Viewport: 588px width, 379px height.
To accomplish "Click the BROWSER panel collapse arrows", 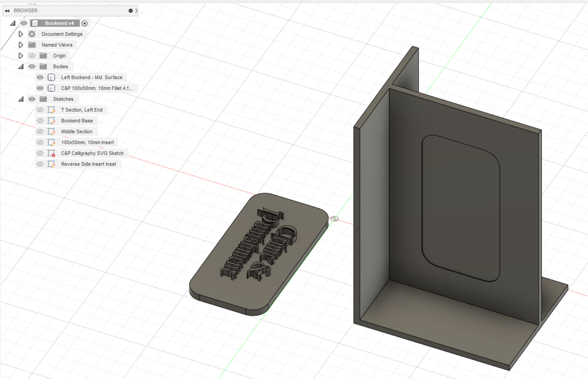I will 7,10.
